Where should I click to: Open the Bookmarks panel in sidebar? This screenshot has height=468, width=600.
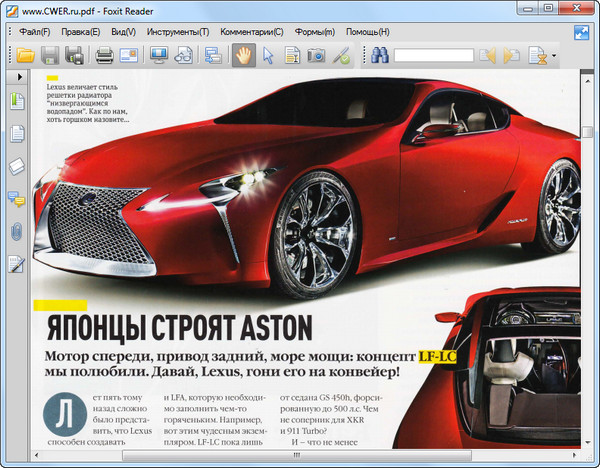click(x=16, y=101)
